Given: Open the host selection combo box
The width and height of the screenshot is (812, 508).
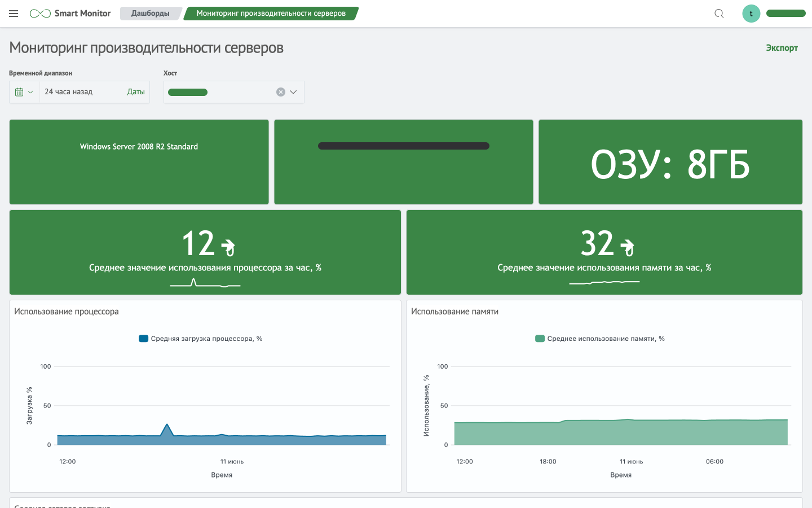Looking at the screenshot, I should [x=220, y=92].
